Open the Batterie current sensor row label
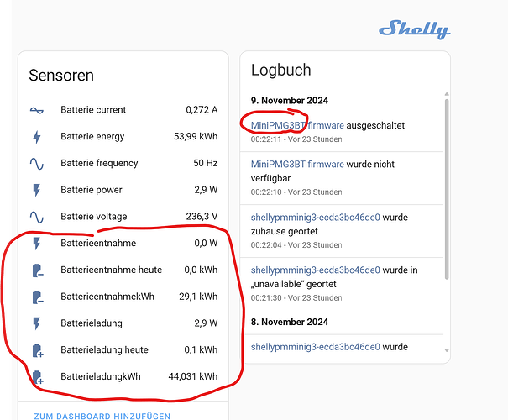The image size is (508, 420). coord(93,110)
